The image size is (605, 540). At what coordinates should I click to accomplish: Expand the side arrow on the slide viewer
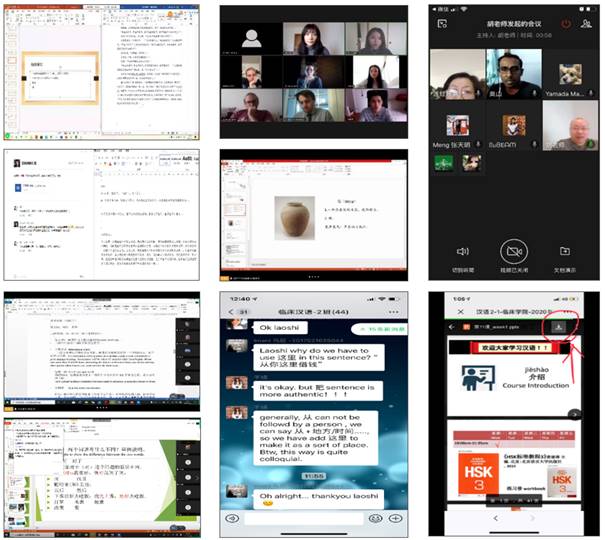click(574, 414)
